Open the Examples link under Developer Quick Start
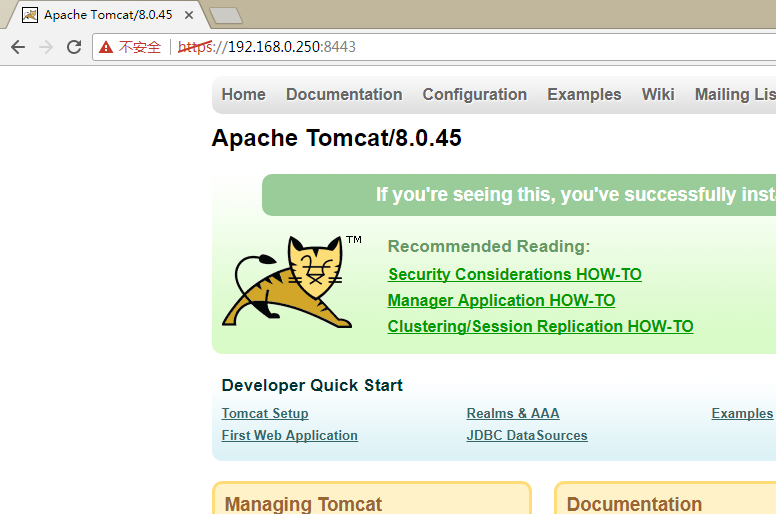Viewport: 776px width, 514px height. (x=742, y=413)
